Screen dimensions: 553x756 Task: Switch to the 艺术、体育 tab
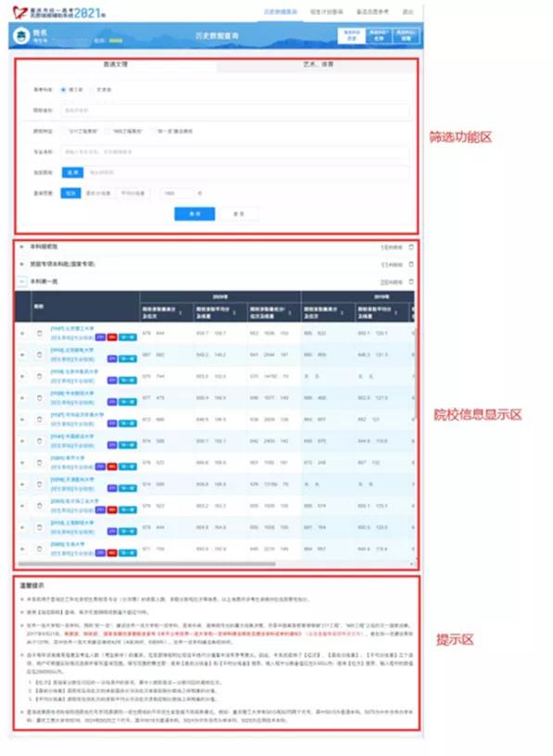click(318, 64)
